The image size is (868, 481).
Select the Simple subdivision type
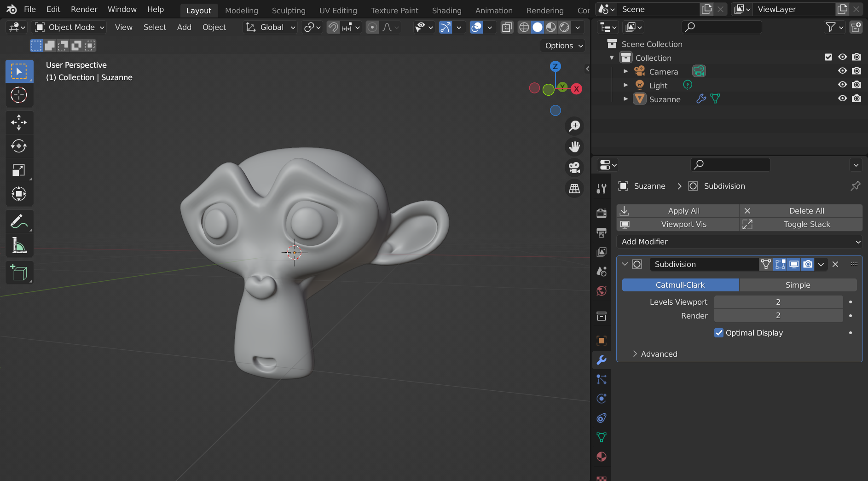coord(798,285)
